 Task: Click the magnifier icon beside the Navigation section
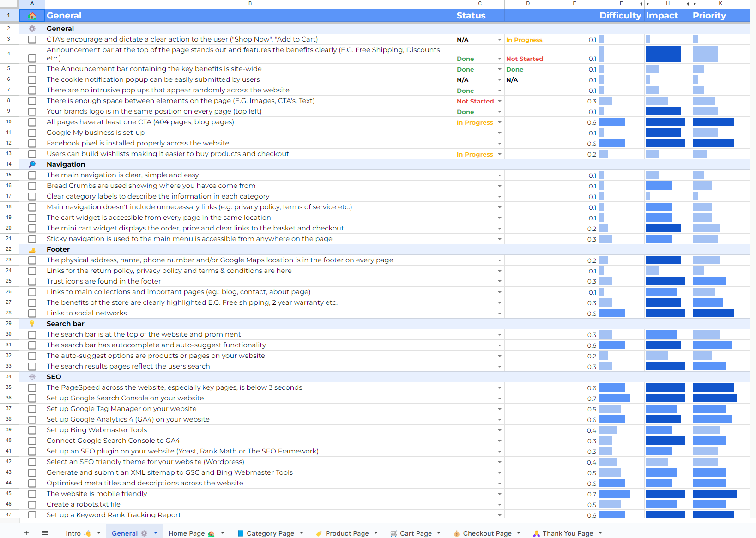click(x=32, y=164)
